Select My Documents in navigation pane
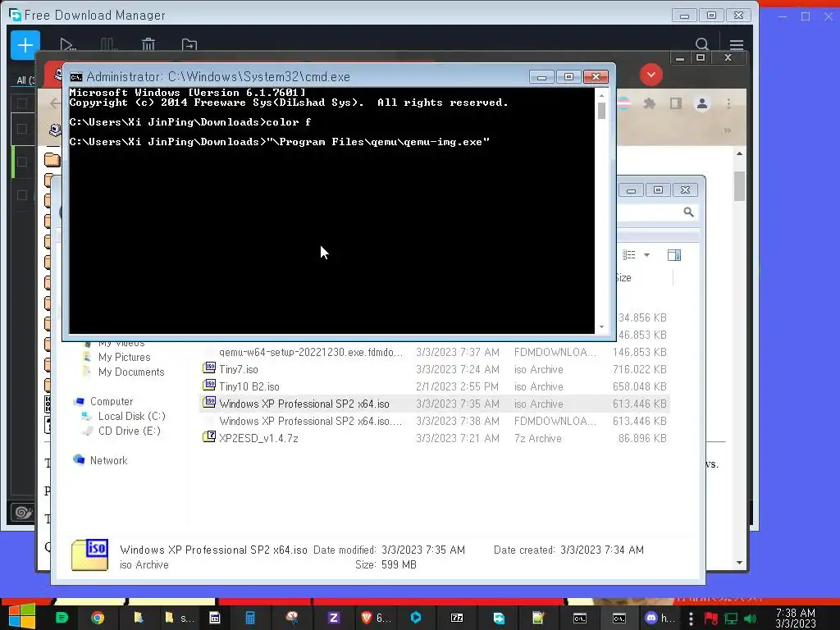The height and width of the screenshot is (630, 840). 131,372
